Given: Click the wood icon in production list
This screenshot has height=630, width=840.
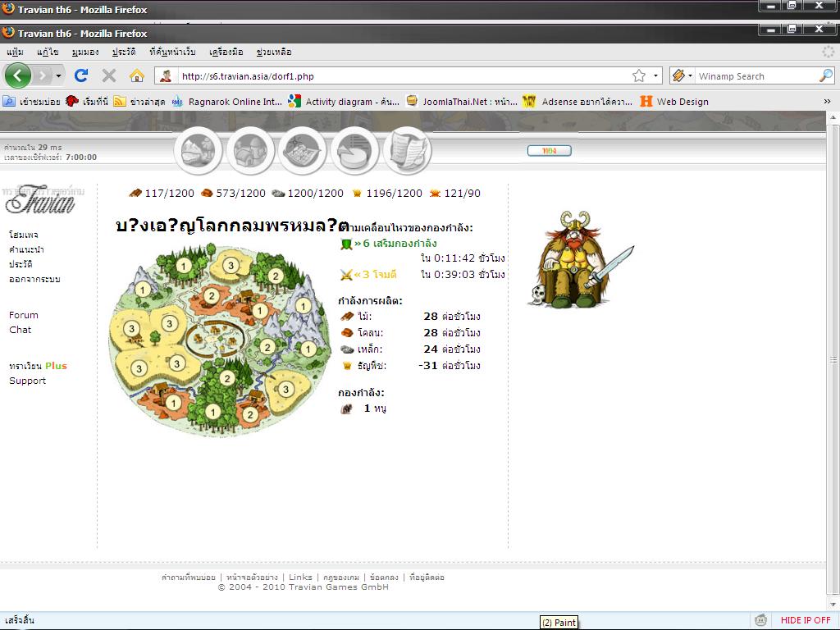Looking at the screenshot, I should tap(347, 317).
